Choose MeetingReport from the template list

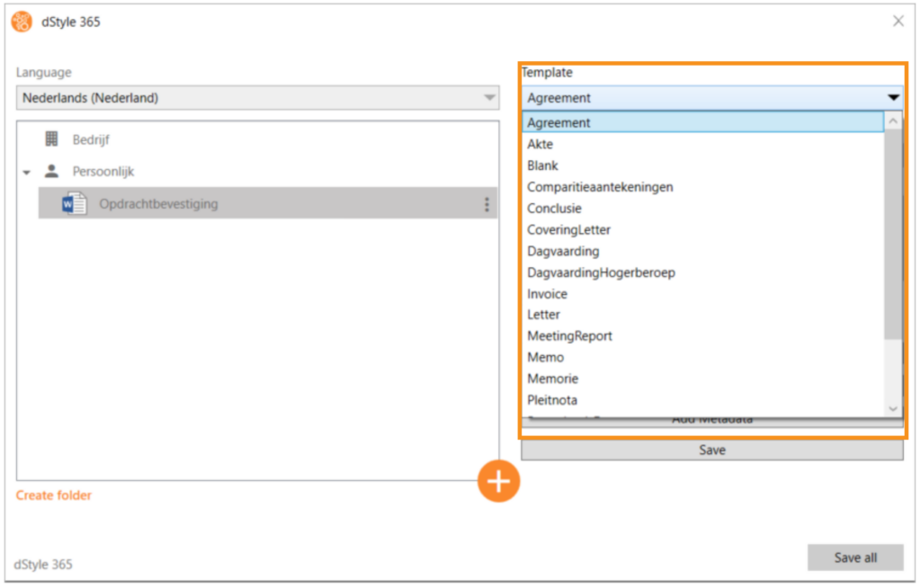[x=703, y=336]
